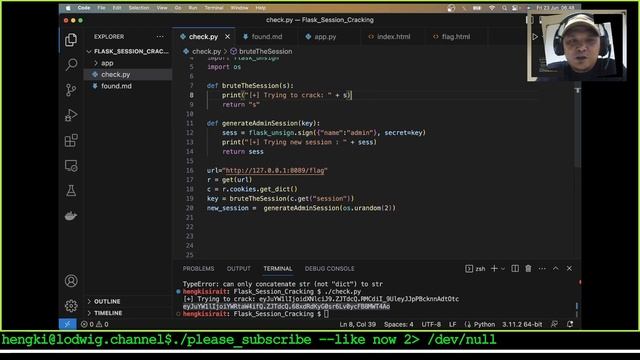640x360 pixels.
Task: Open the PROBLEMS panel tab
Action: click(198, 269)
